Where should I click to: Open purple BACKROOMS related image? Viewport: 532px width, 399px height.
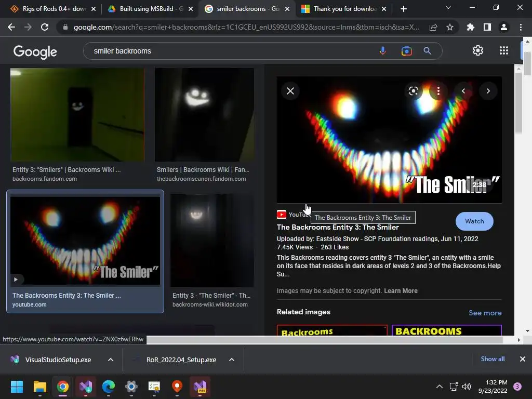446,330
